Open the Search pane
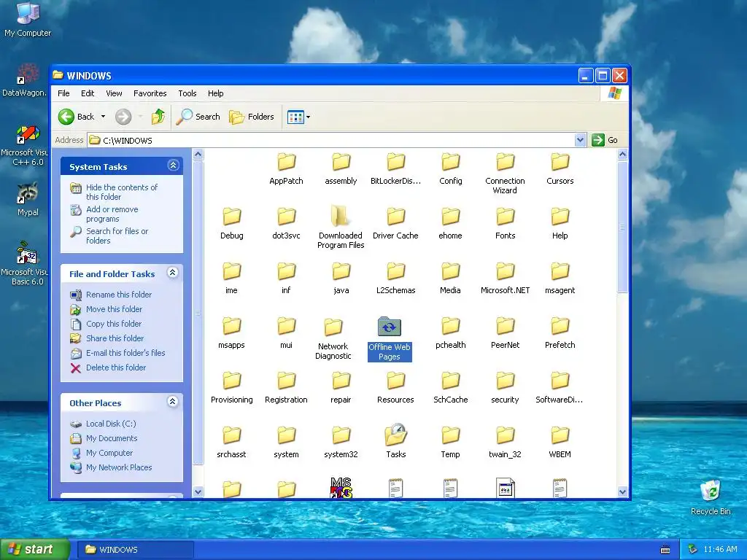 pos(198,117)
